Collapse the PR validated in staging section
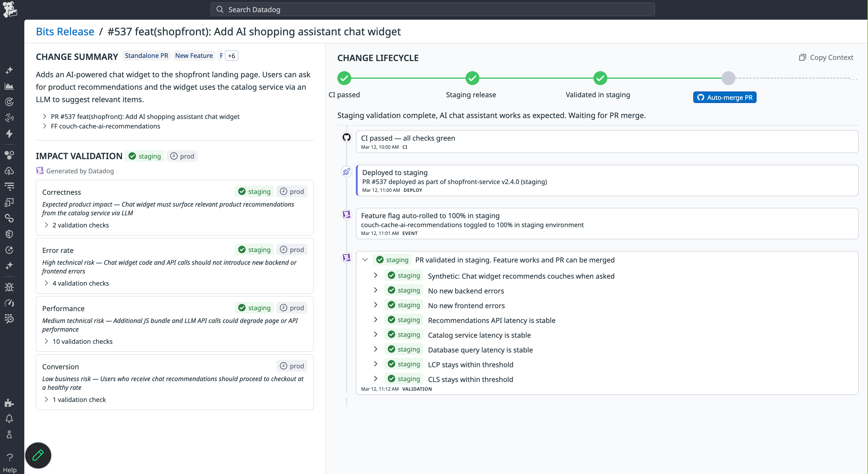Image resolution: width=868 pixels, height=474 pixels. click(x=365, y=260)
